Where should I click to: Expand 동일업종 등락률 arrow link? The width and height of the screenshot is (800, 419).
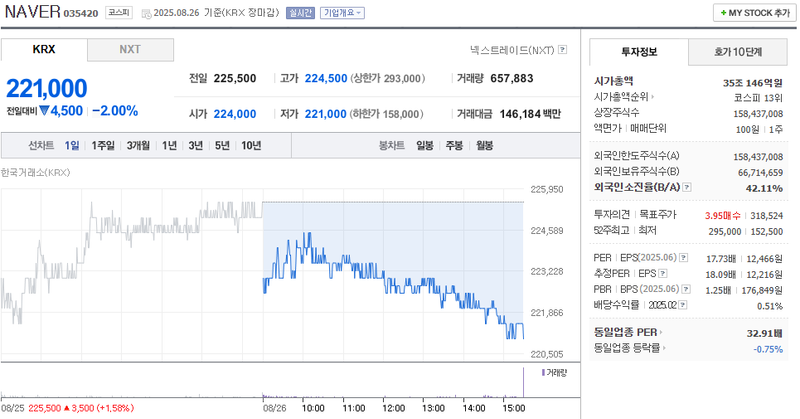[x=630, y=348]
